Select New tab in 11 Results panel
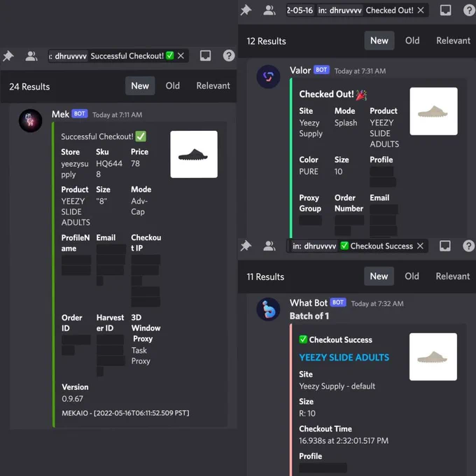Image resolution: width=476 pixels, height=476 pixels. (379, 276)
